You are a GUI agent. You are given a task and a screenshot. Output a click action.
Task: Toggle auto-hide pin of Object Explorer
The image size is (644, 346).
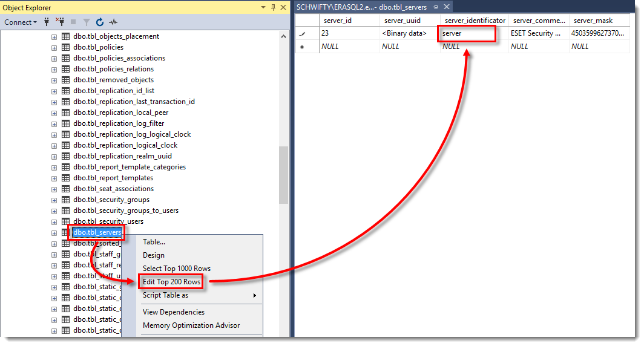click(x=273, y=7)
